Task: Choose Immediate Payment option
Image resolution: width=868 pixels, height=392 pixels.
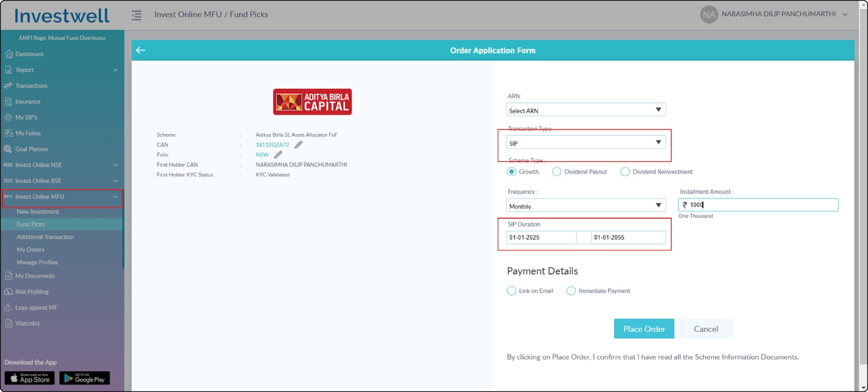Action: (571, 291)
